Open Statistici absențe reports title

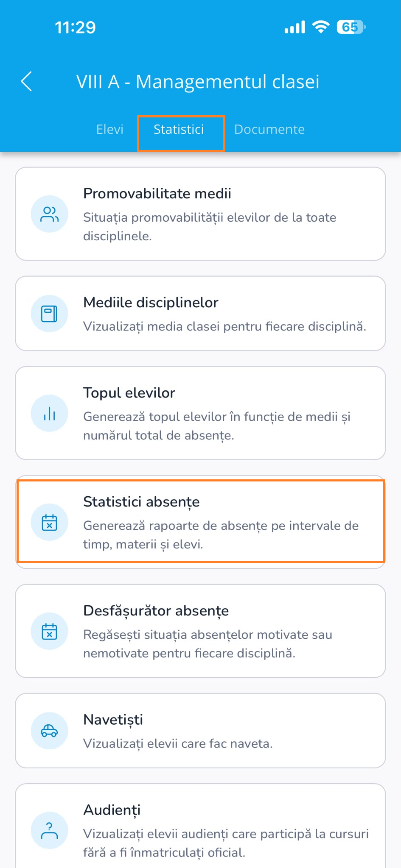pyautogui.click(x=141, y=502)
